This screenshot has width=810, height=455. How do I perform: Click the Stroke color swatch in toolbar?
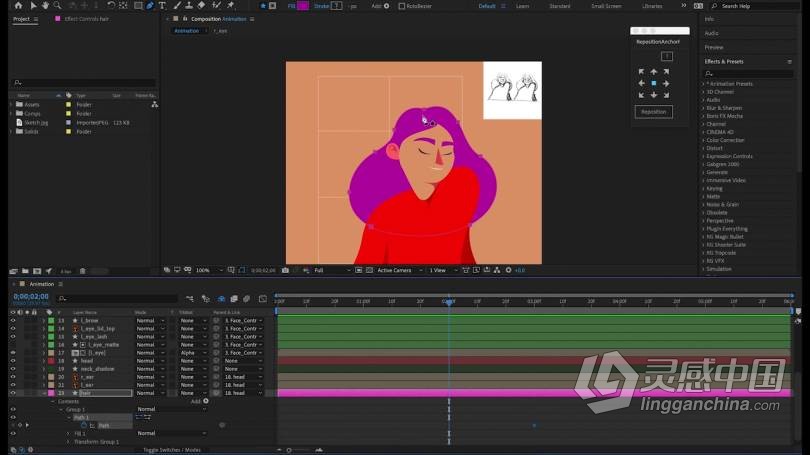point(336,6)
